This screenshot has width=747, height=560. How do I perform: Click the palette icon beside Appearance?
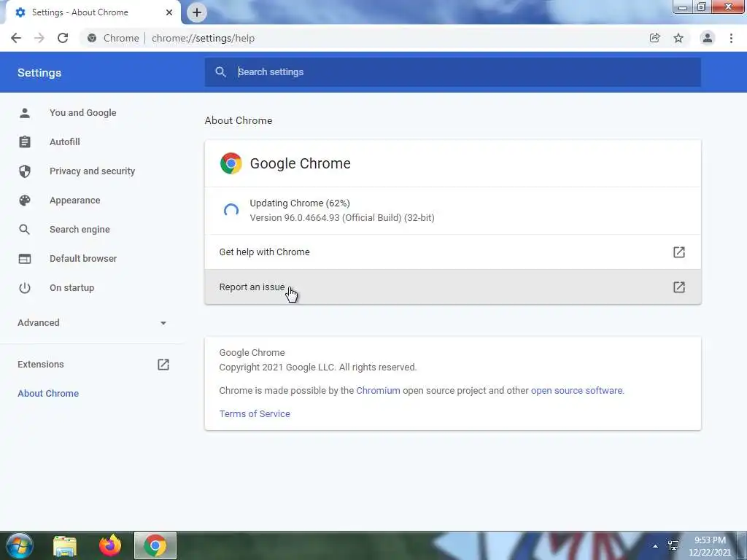point(25,201)
